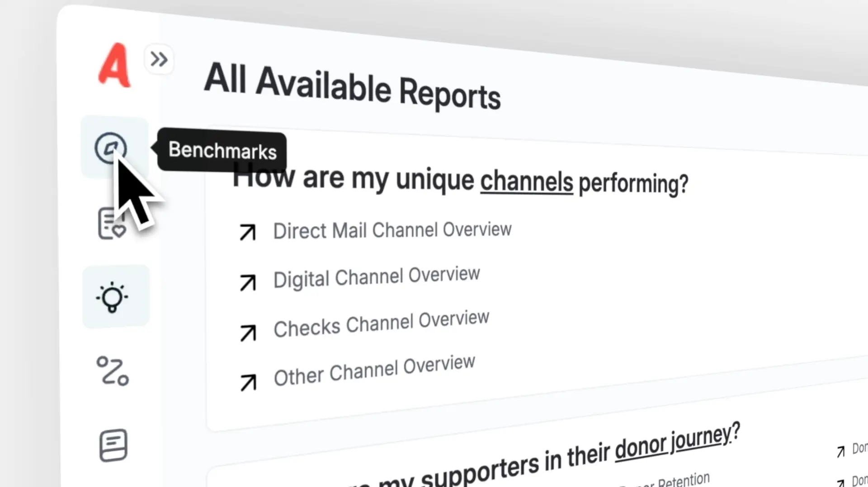Screen dimensions: 868x487
Task: Click the 'All Available Reports' page title
Action: 353,86
